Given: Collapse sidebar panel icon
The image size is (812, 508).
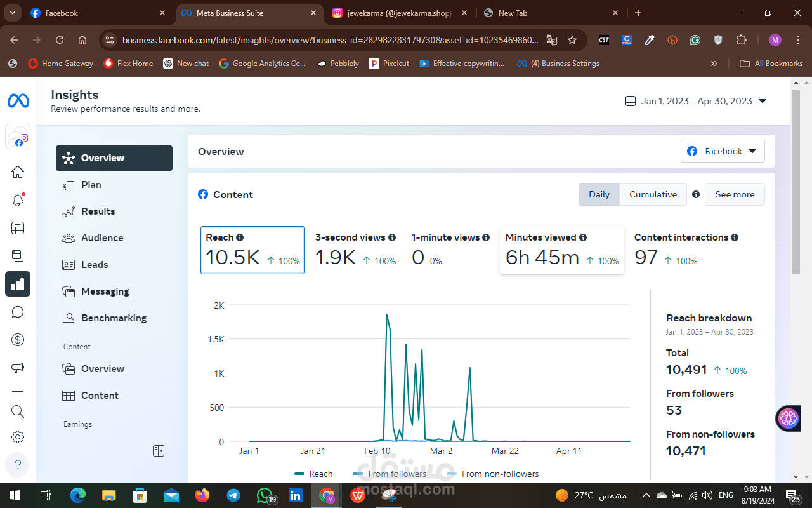Looking at the screenshot, I should tap(159, 451).
